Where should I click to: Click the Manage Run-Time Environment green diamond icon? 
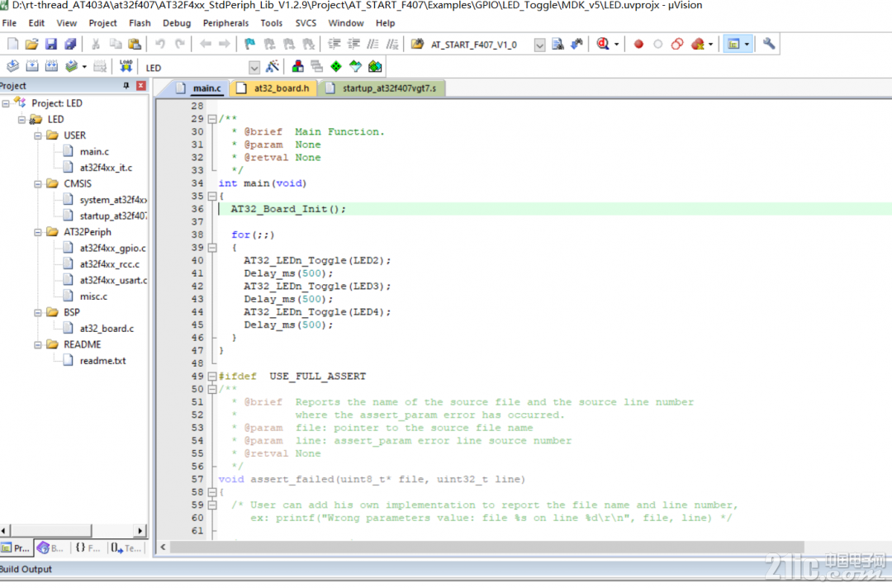pos(336,67)
